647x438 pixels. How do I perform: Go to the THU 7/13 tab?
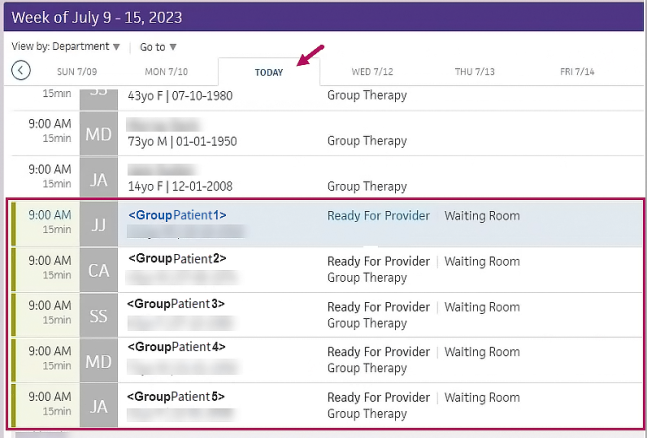(x=475, y=72)
